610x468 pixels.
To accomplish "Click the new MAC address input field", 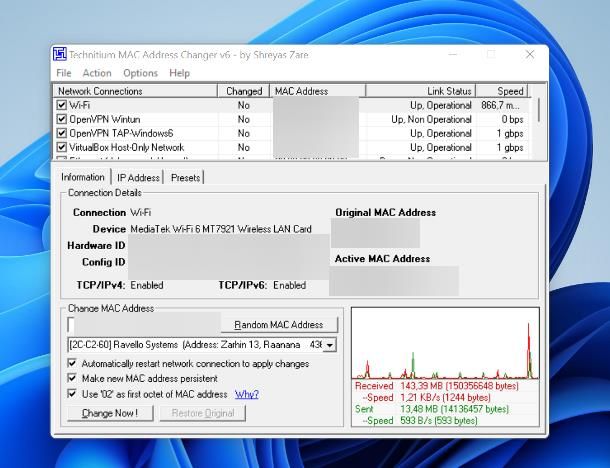I will (x=144, y=324).
